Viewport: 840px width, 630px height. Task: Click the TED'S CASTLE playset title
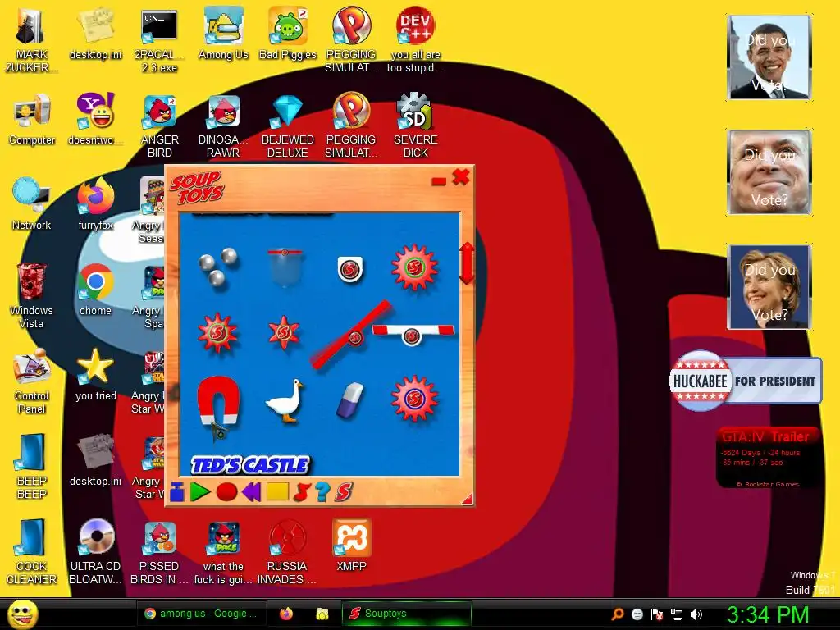[250, 465]
